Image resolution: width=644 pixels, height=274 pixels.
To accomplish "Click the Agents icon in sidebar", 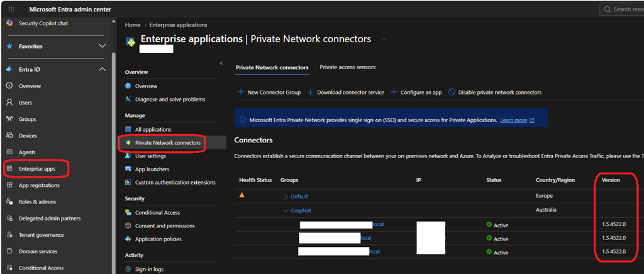I will pos(9,152).
